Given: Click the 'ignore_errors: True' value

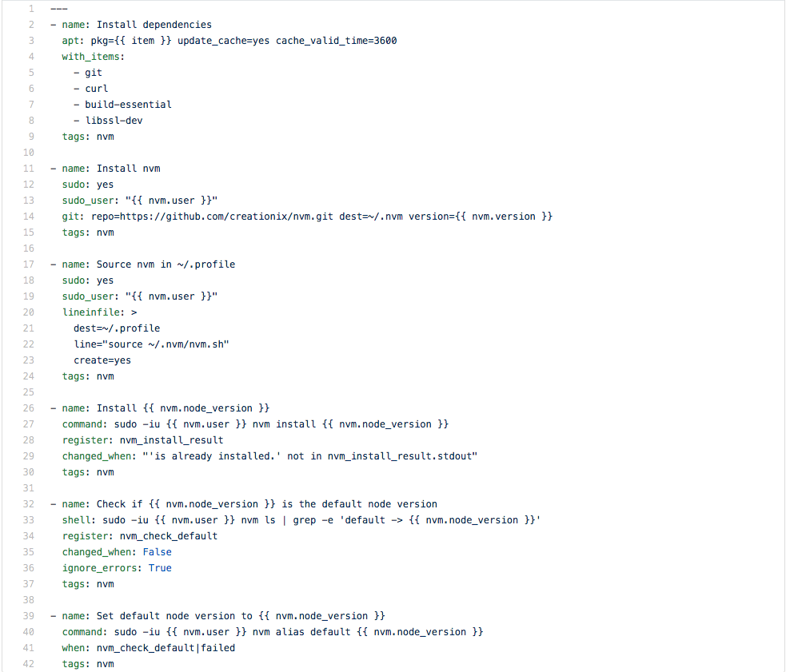Looking at the screenshot, I should point(160,568).
